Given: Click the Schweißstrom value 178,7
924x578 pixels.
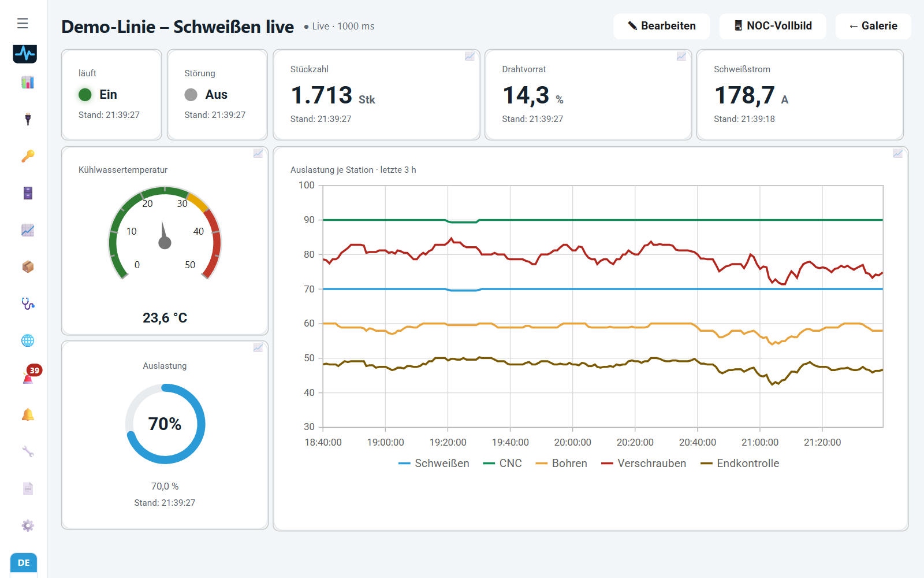Looking at the screenshot, I should click(x=744, y=95).
